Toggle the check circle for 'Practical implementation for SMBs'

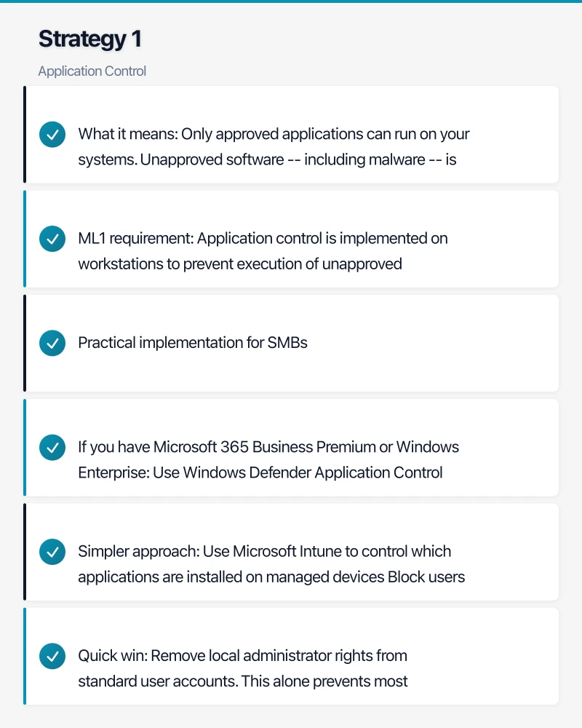tap(52, 343)
